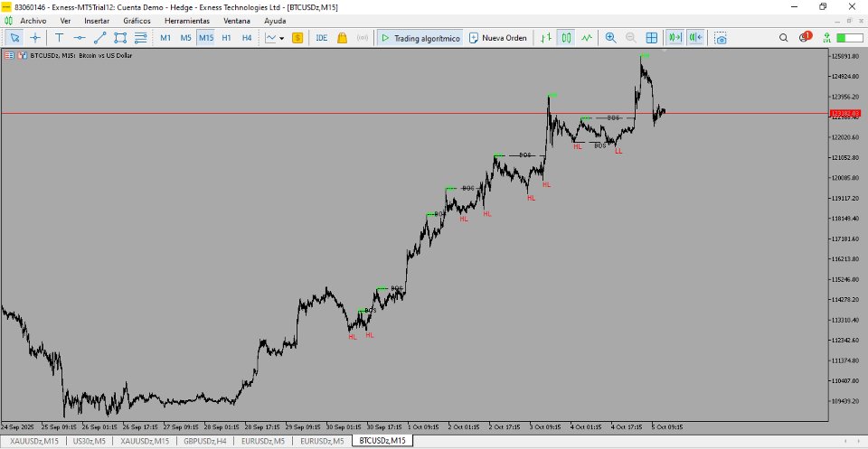This screenshot has width=868, height=449.
Task: Switch chart to H4 timeframe
Action: 247,38
